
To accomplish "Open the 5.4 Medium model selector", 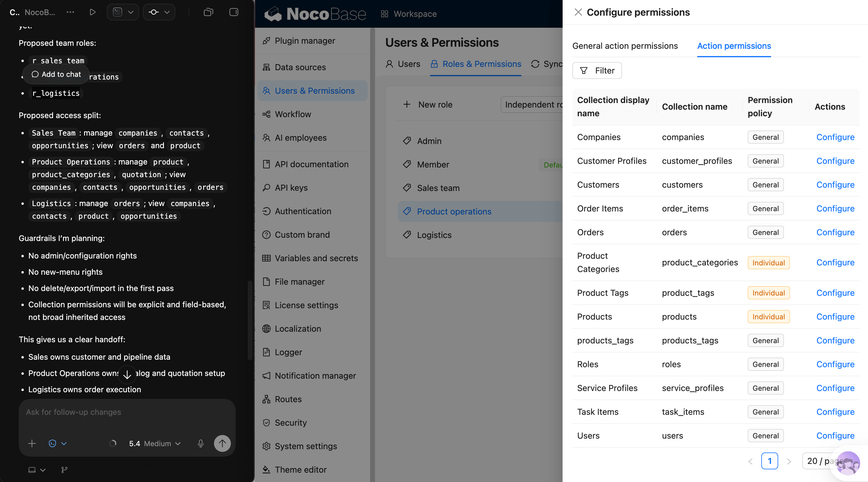I will pyautogui.click(x=154, y=443).
